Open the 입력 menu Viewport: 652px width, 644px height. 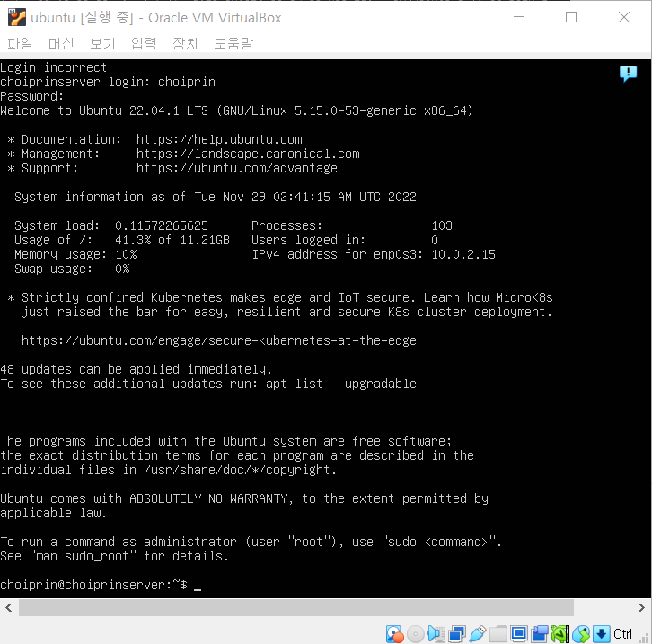click(144, 43)
